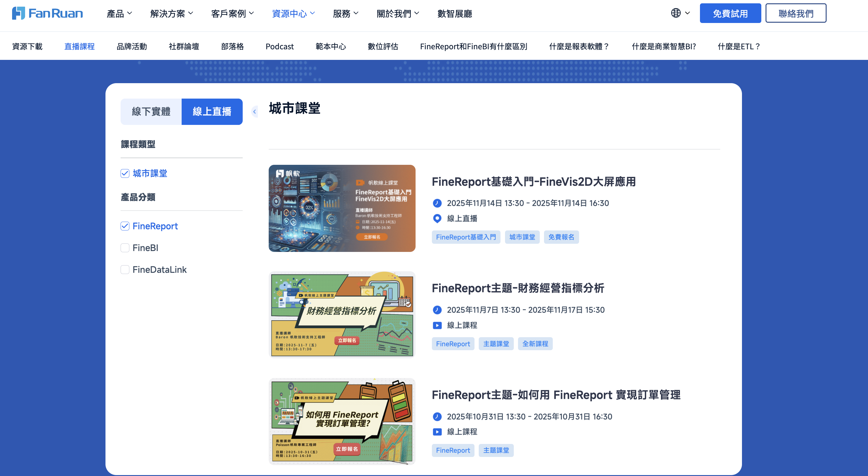Enable the FineBI checkbox

click(125, 248)
